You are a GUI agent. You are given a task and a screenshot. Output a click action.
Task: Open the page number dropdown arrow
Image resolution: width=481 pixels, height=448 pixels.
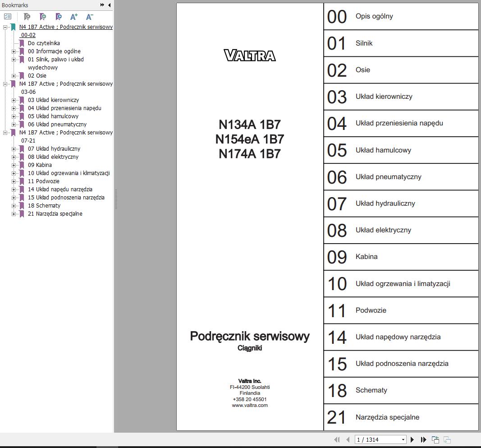coord(404,439)
